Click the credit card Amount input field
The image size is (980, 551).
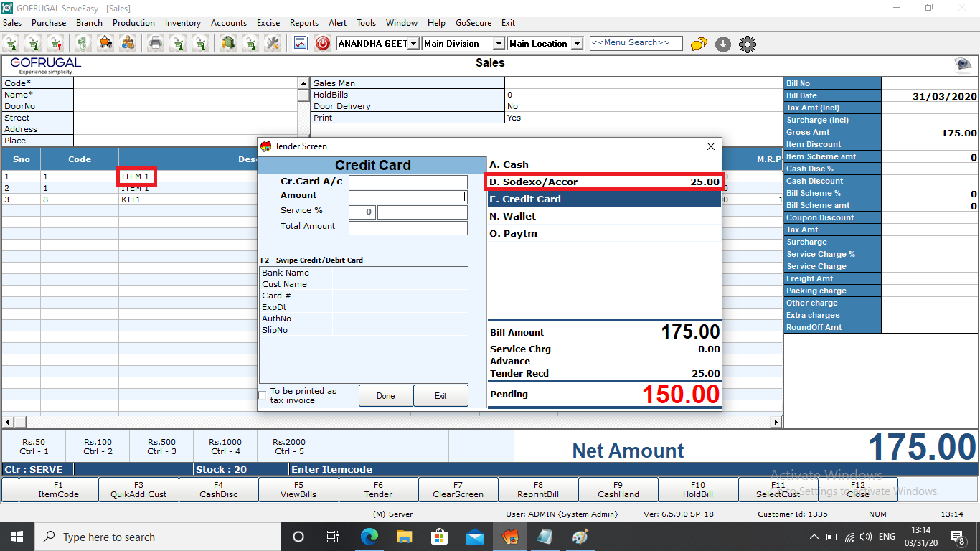click(x=408, y=197)
